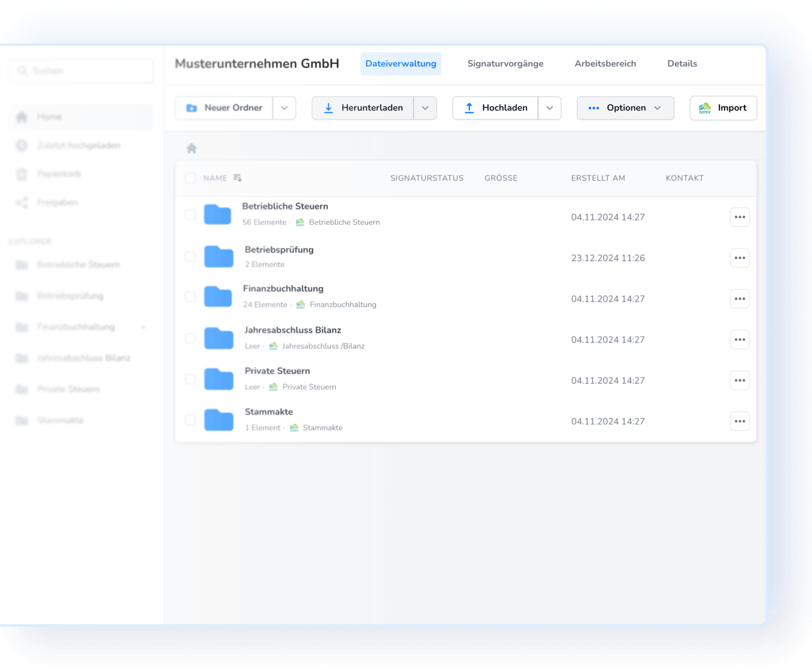812x670 pixels.
Task: Expand the Hochladen dropdown arrow
Action: [550, 108]
